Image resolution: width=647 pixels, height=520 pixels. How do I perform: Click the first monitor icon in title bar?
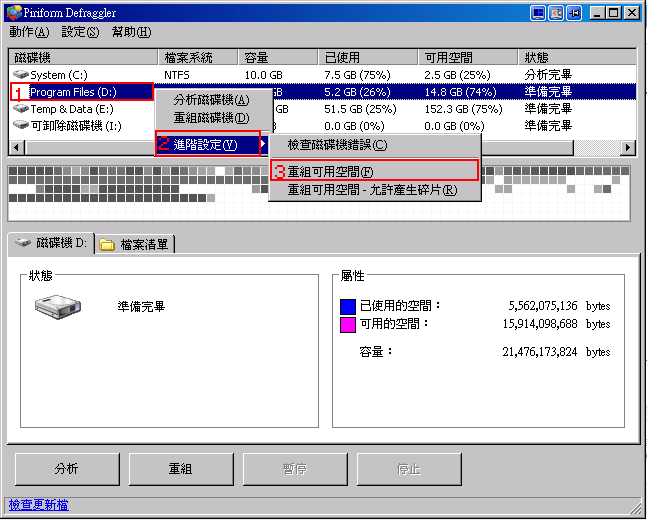pos(538,13)
